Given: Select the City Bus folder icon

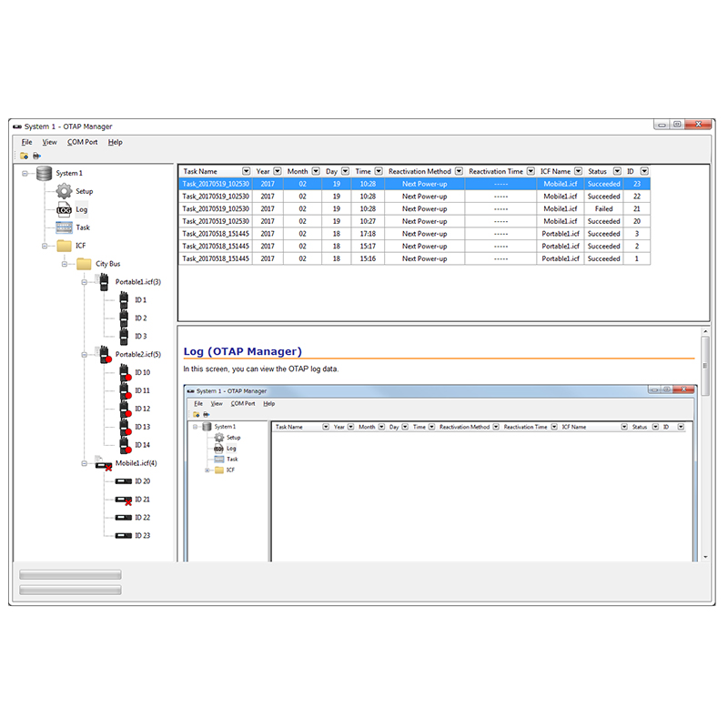Looking at the screenshot, I should pos(83,264).
